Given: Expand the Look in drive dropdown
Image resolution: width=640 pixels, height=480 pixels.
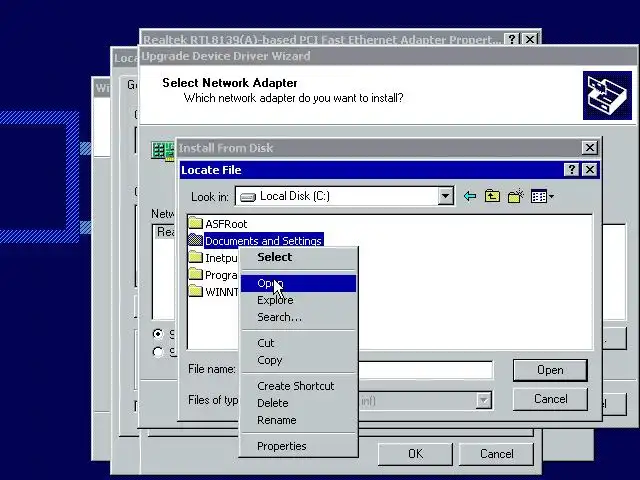Looking at the screenshot, I should 445,196.
